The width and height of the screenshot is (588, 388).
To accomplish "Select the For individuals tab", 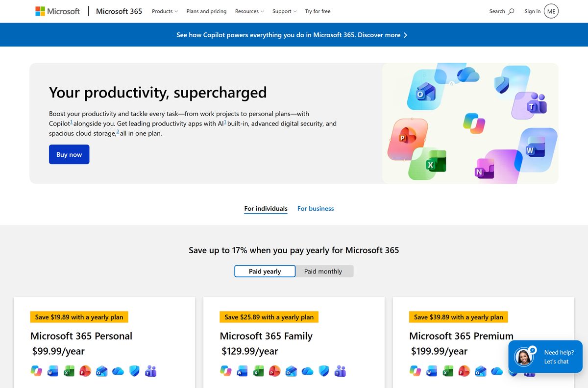I will point(266,209).
